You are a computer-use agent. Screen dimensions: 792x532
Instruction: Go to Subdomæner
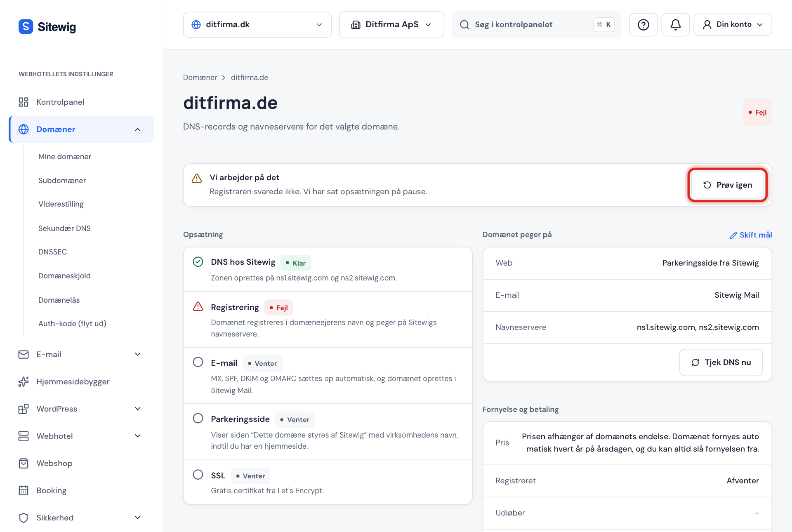coord(62,181)
